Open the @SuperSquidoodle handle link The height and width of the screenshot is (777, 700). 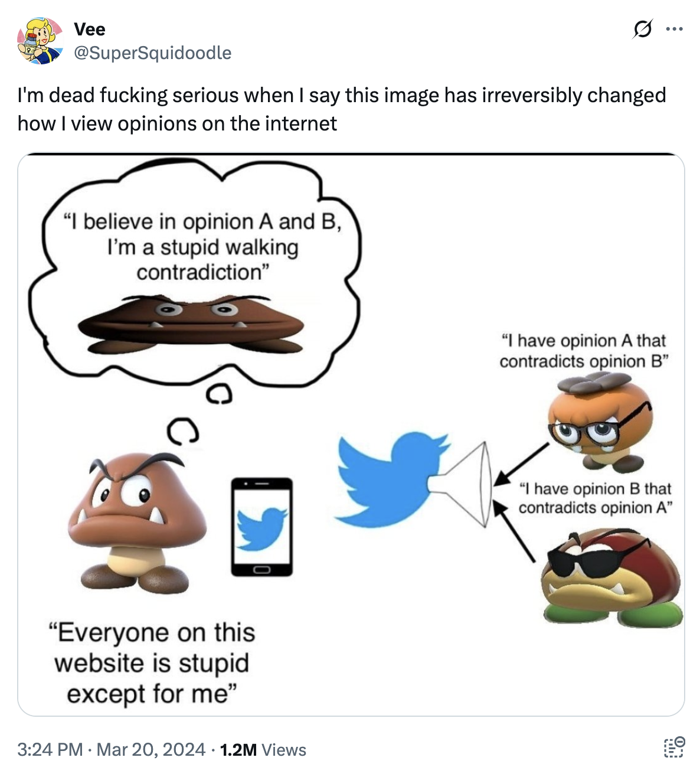[152, 53]
